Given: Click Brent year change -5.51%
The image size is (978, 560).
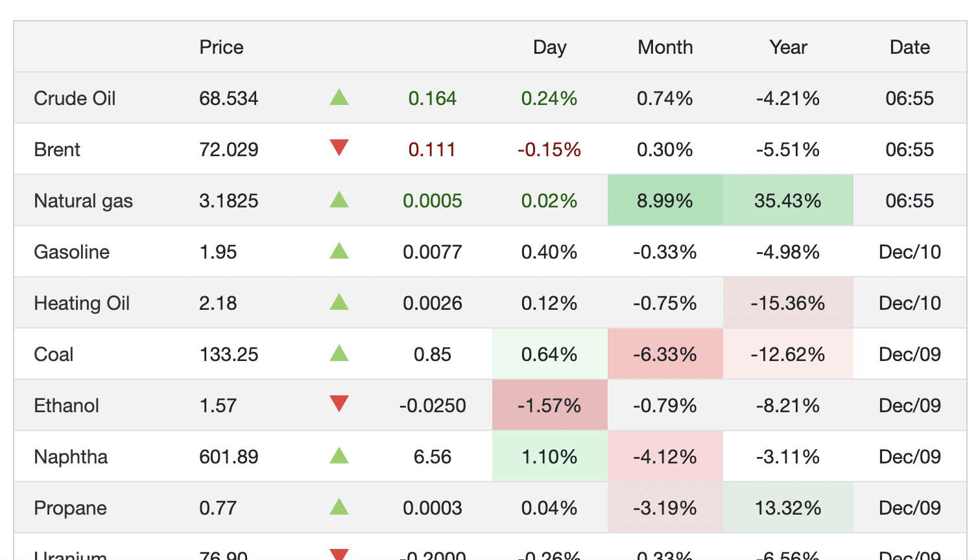Looking at the screenshot, I should 788,150.
